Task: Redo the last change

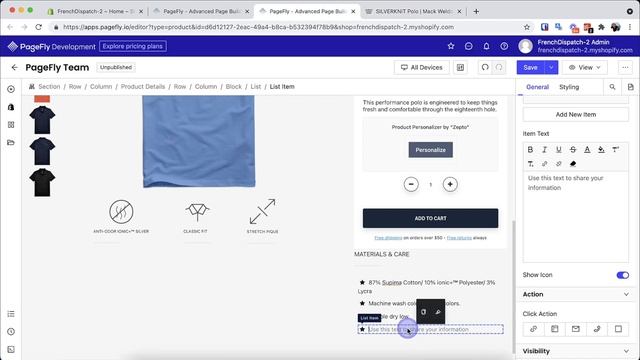Action: pyautogui.click(x=499, y=67)
